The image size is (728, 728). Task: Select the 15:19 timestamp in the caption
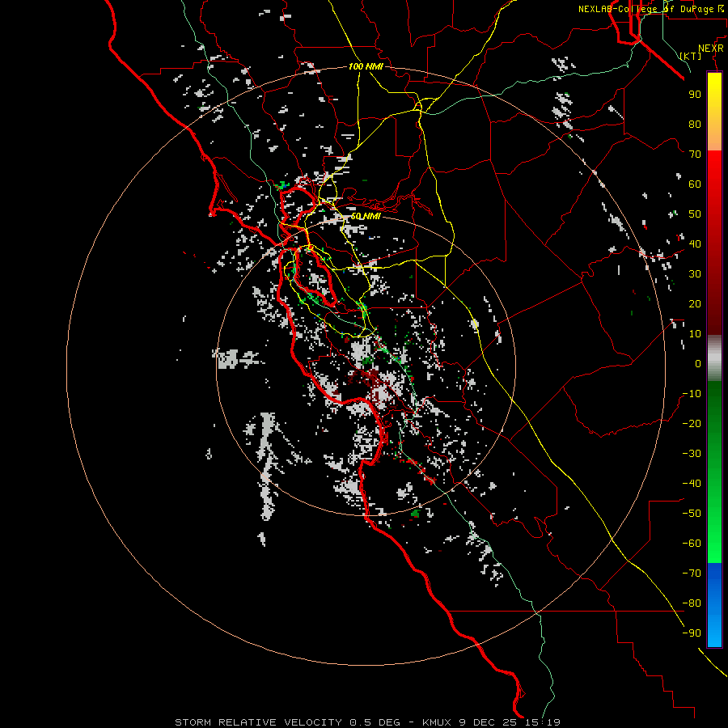pos(543,722)
